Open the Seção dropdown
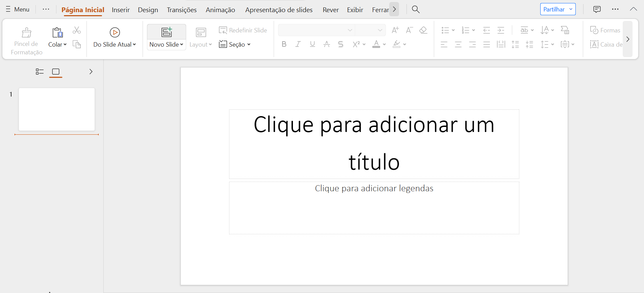 click(x=235, y=44)
